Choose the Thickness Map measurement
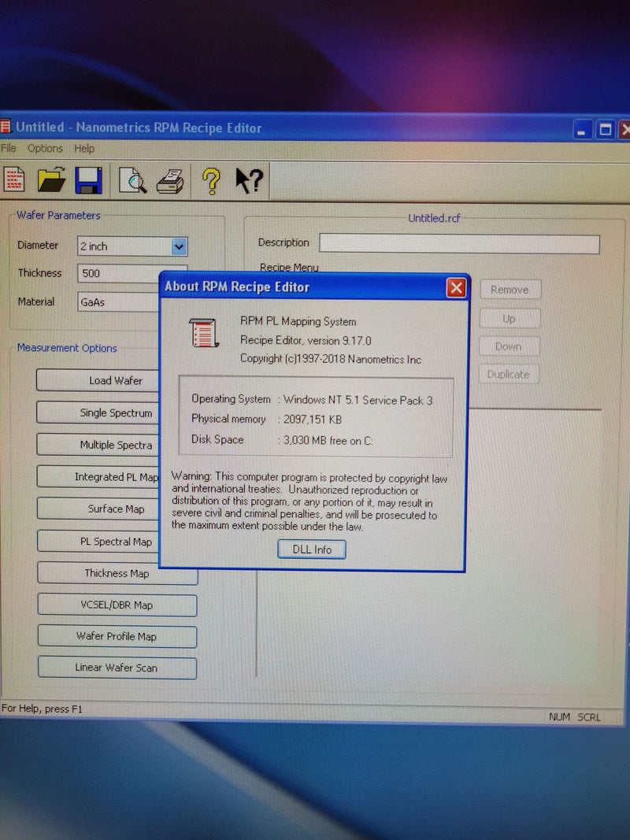The image size is (630, 840). click(117, 573)
